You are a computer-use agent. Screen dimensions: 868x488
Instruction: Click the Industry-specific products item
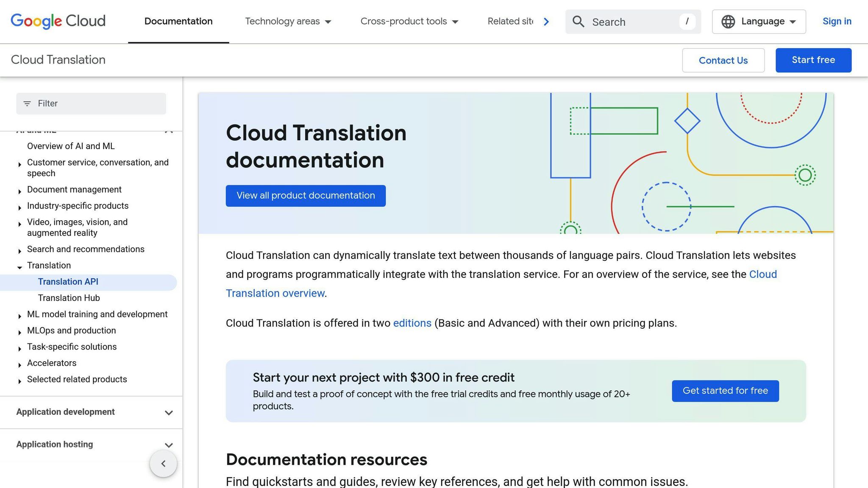click(x=78, y=206)
